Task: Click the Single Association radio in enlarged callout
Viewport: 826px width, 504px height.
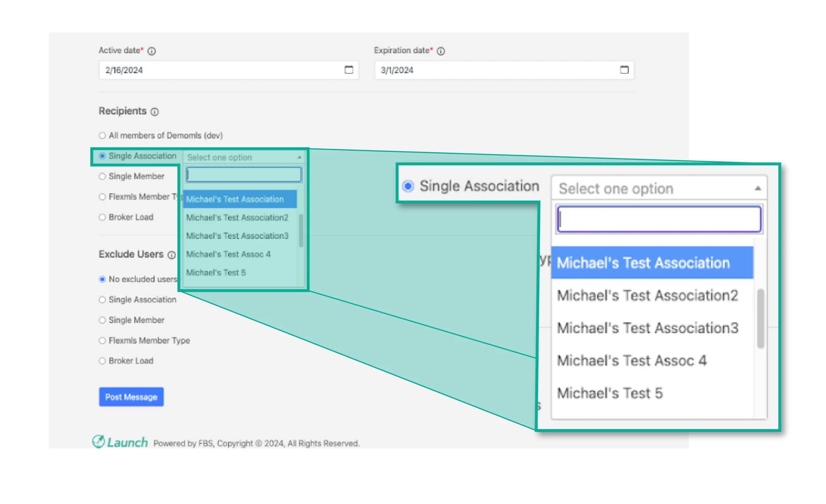Action: point(408,186)
